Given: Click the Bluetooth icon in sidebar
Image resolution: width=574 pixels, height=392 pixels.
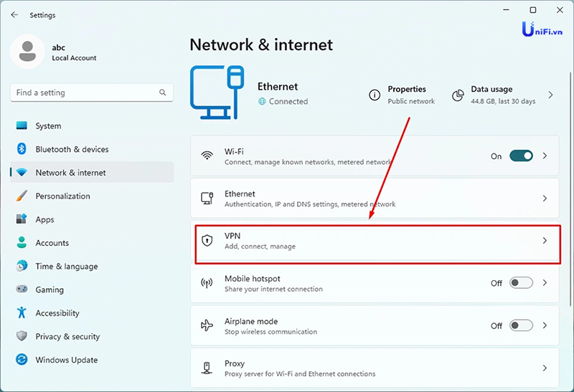Looking at the screenshot, I should (x=22, y=149).
